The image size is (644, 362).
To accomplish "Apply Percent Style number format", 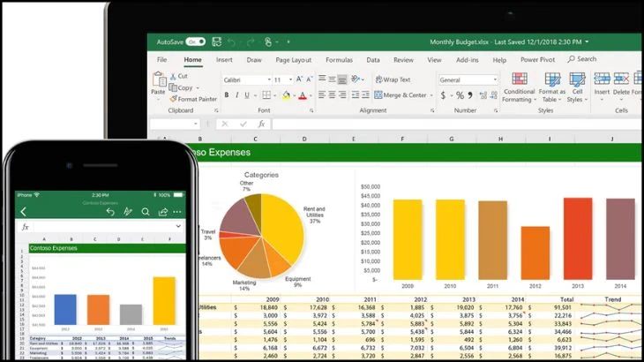I will 460,95.
